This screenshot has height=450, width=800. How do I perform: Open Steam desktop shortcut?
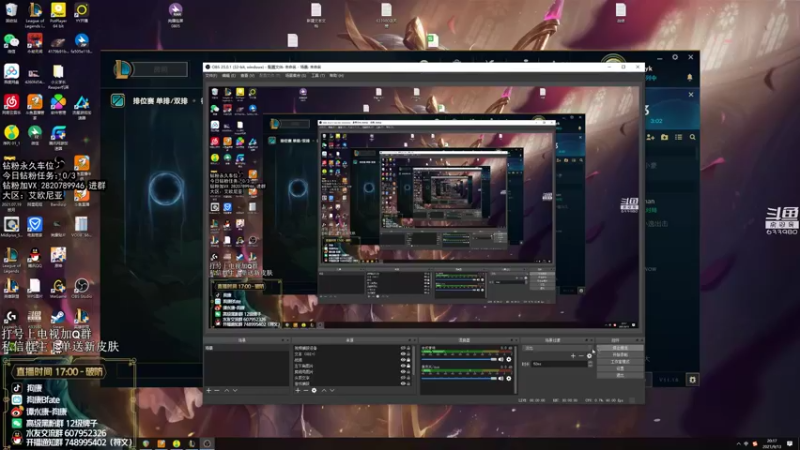point(58,319)
